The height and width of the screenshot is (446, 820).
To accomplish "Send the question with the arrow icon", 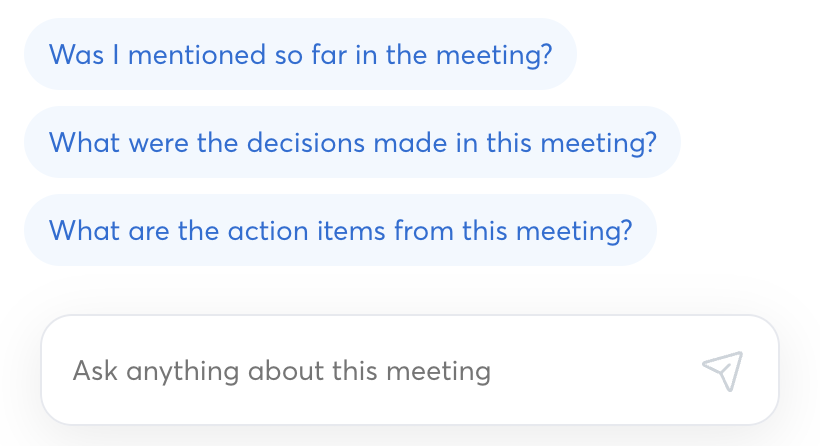I will (x=722, y=371).
